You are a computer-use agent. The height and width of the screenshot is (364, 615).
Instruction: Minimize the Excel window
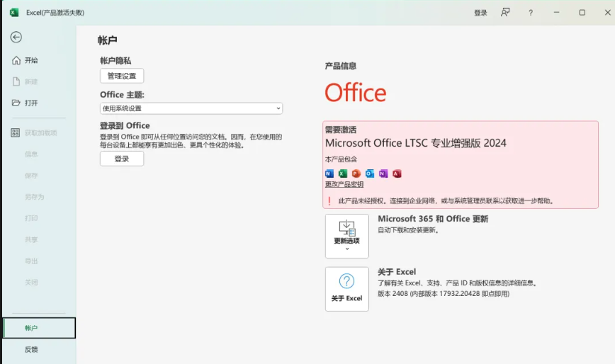pos(556,13)
